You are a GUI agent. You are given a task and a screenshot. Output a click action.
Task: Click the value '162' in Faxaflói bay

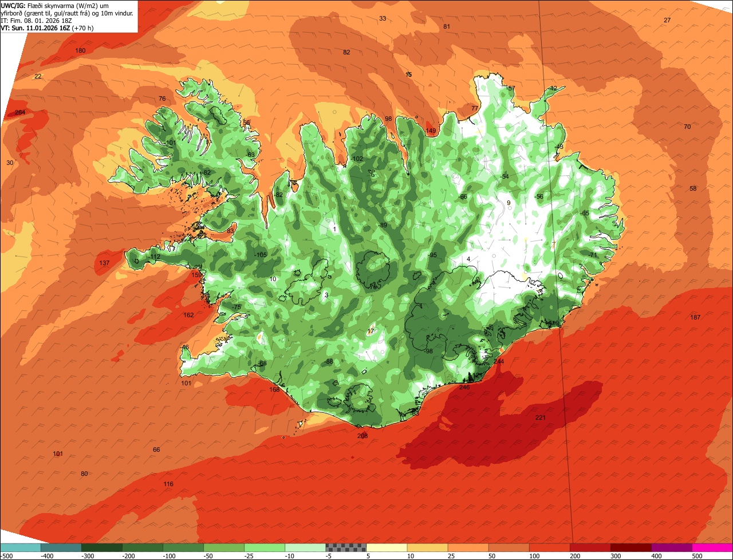(x=188, y=316)
